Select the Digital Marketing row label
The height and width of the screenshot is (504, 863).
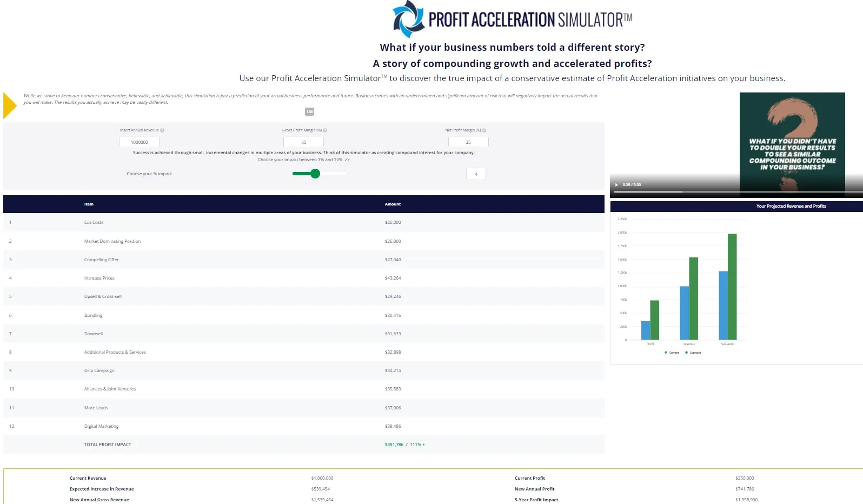pos(101,426)
